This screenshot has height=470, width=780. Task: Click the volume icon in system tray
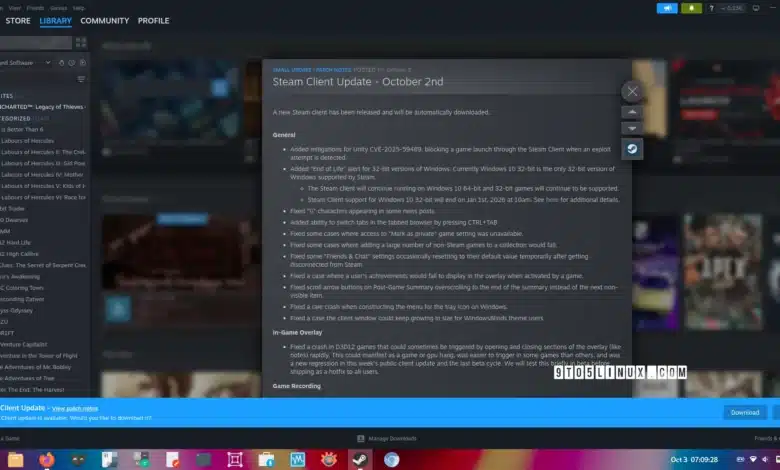[765, 460]
